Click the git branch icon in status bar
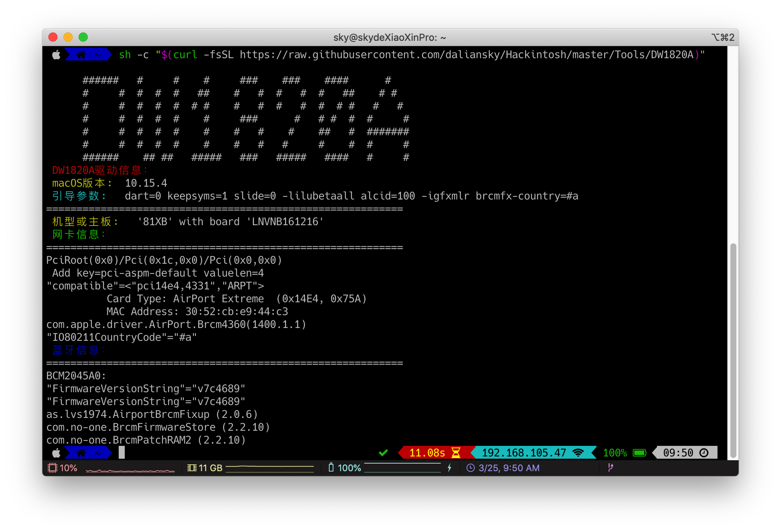This screenshot has height=532, width=781. click(611, 467)
